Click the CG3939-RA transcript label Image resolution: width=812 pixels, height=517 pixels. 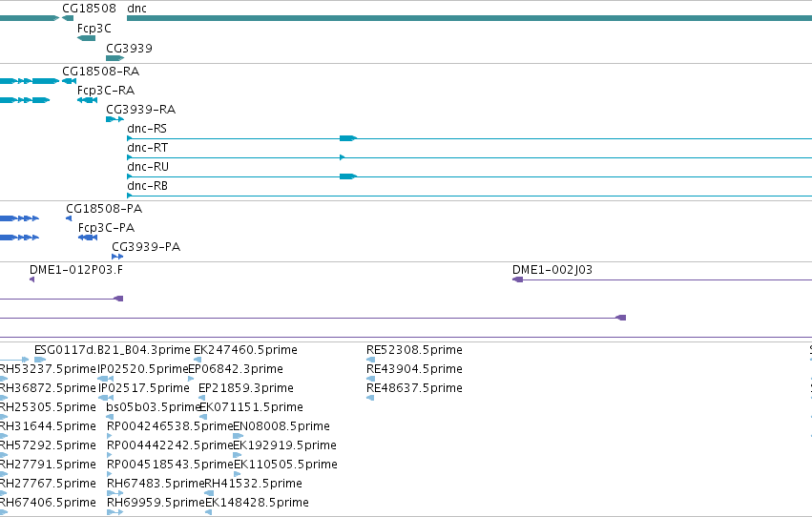click(x=141, y=109)
